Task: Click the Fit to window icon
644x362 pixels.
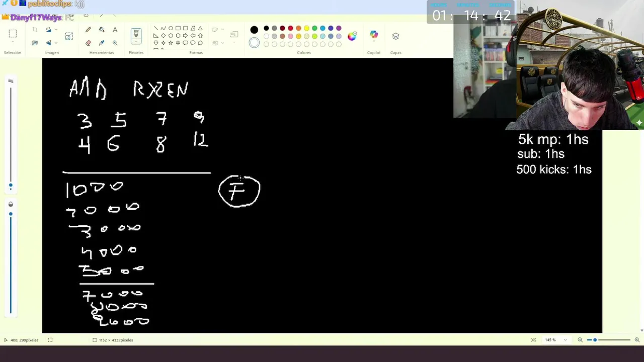Action: [533, 340]
